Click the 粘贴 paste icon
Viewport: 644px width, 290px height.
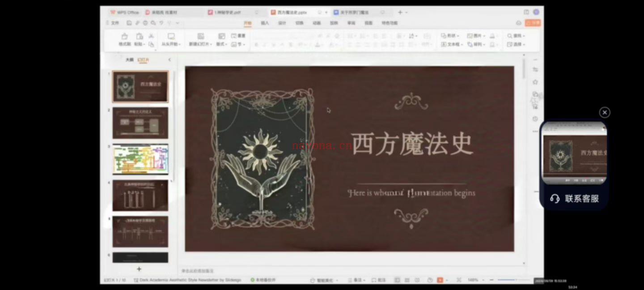tap(140, 36)
